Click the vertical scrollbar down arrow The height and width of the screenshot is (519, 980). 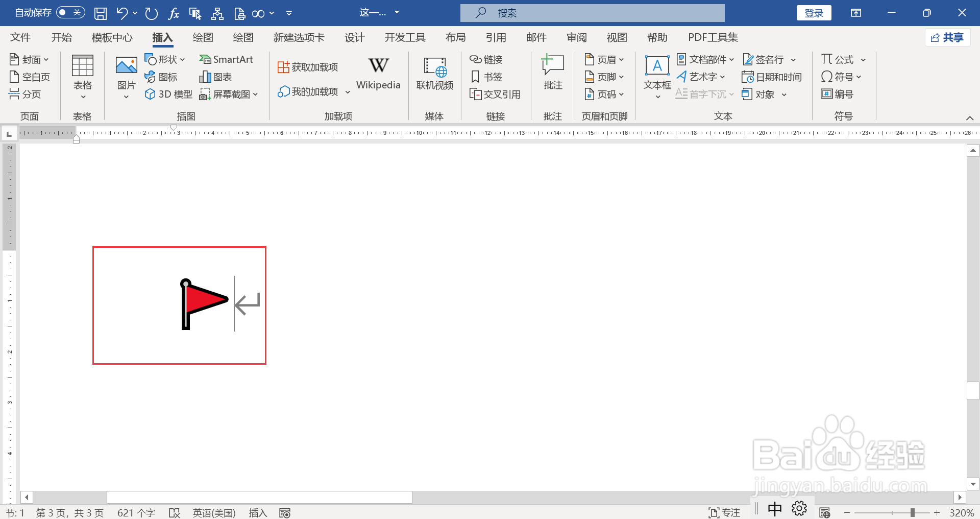pyautogui.click(x=973, y=484)
